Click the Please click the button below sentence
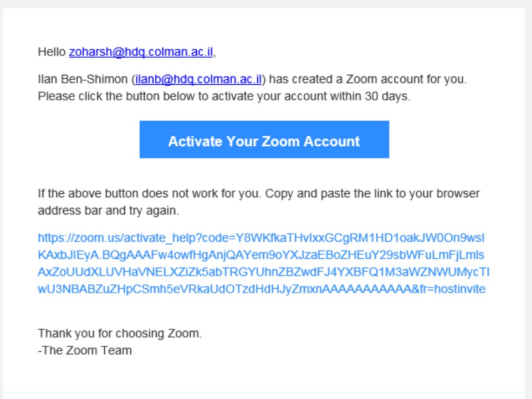Image resolution: width=532 pixels, height=399 pixels. point(224,96)
